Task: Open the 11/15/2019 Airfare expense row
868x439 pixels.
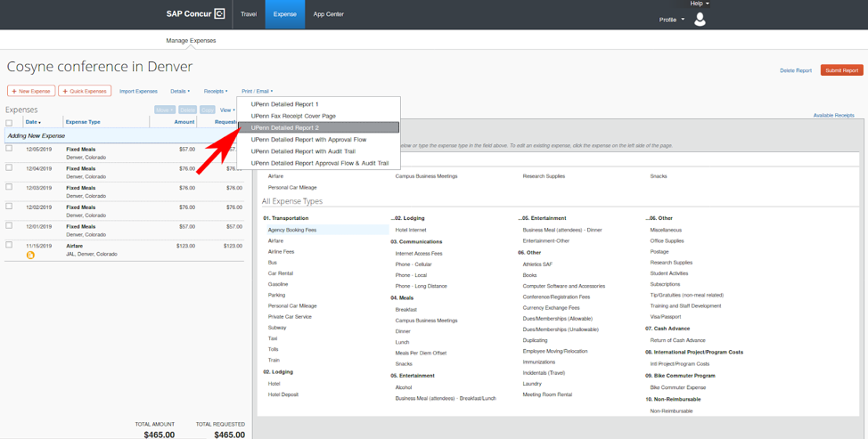Action: point(124,250)
